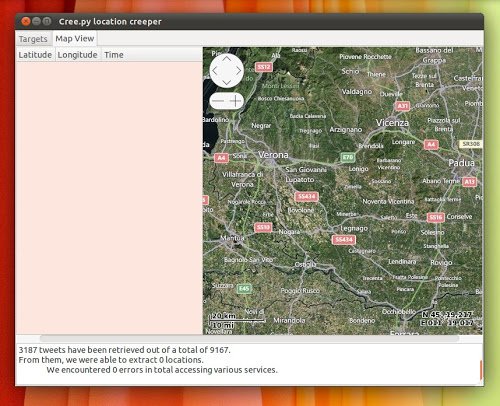Image resolution: width=500 pixels, height=406 pixels.
Task: Click the Mirandola label on the map
Action: pos(289,320)
